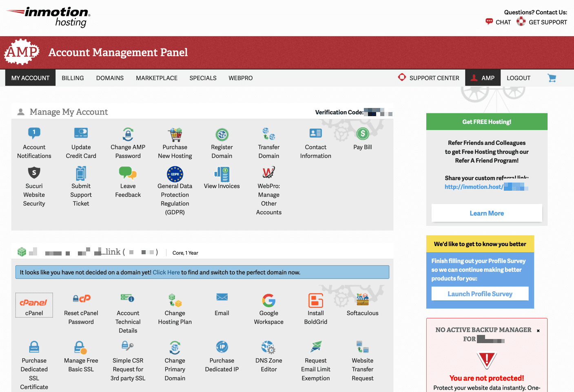Open View Invoices icon
Viewport: 574px width, 392px height.
point(222,174)
